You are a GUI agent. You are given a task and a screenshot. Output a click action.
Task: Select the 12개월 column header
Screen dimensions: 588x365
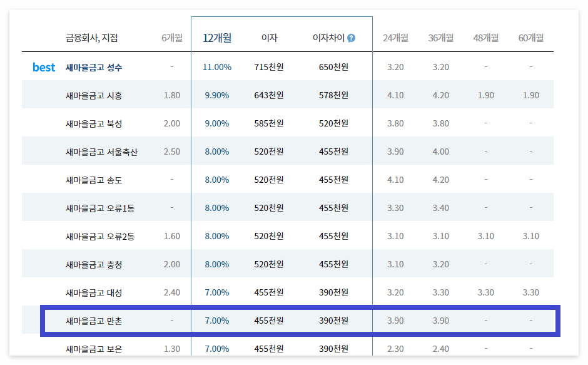click(x=217, y=38)
